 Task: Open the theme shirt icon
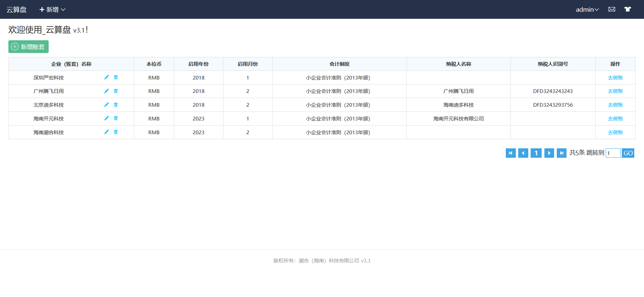pyautogui.click(x=628, y=9)
